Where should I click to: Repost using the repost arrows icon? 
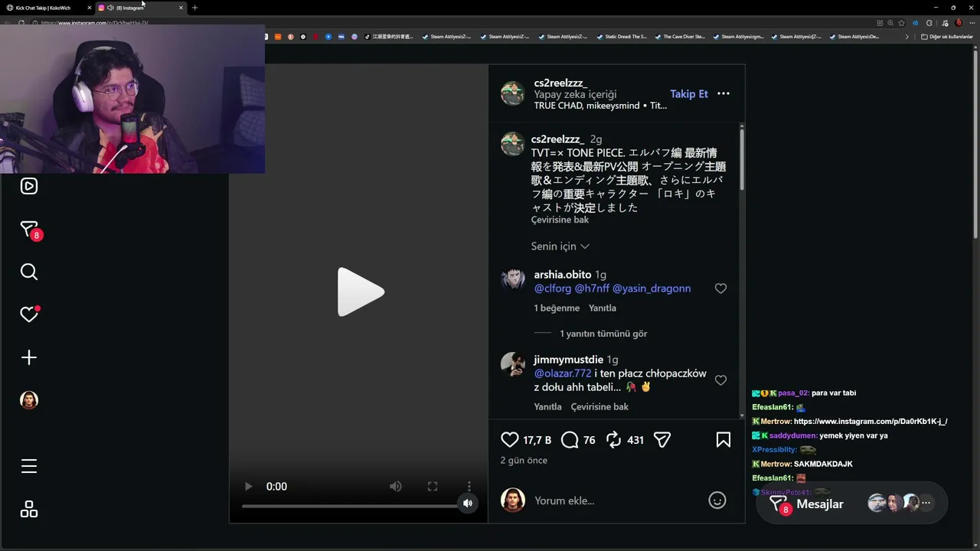(x=613, y=439)
